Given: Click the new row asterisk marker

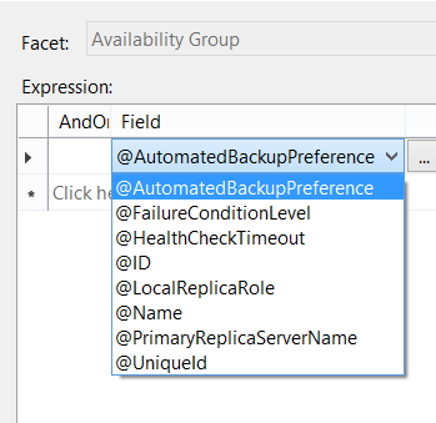Looking at the screenshot, I should coord(31,194).
